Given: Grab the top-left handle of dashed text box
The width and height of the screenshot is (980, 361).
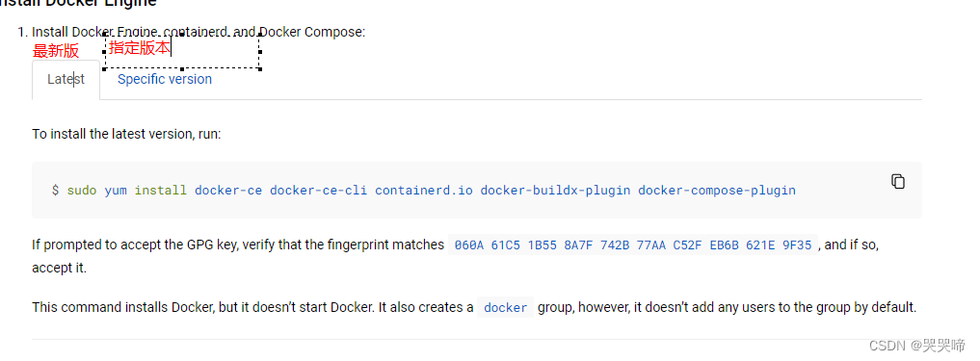Looking at the screenshot, I should coord(105,36).
